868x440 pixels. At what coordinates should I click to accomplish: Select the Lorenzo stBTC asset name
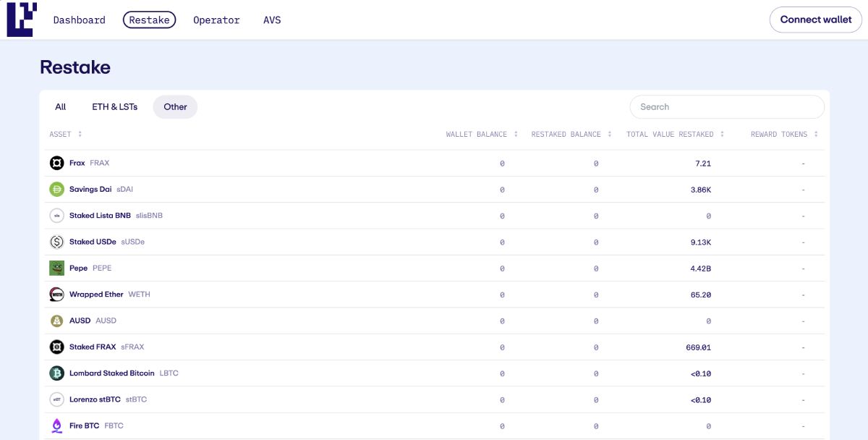click(x=95, y=399)
